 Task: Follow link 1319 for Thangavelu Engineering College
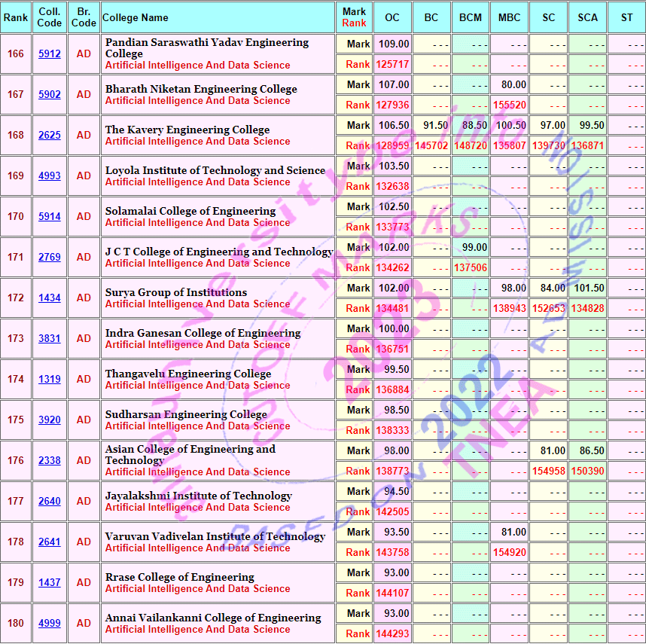[x=50, y=380]
